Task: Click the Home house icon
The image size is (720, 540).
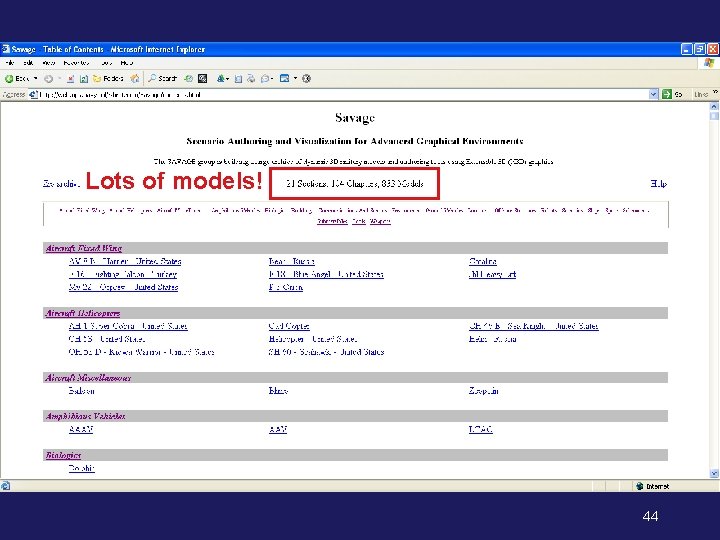Action: click(135, 79)
